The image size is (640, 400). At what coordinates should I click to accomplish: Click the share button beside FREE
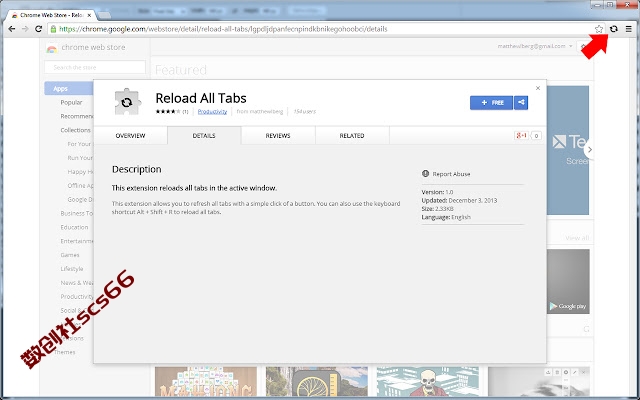tap(521, 102)
